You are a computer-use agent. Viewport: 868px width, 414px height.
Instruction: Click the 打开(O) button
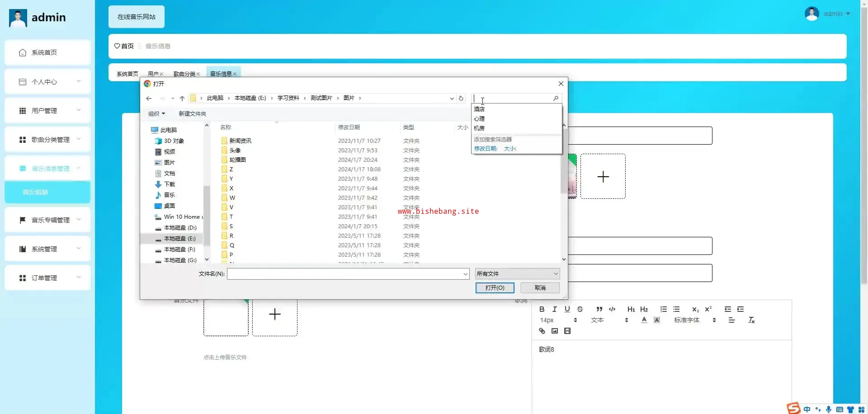point(495,288)
